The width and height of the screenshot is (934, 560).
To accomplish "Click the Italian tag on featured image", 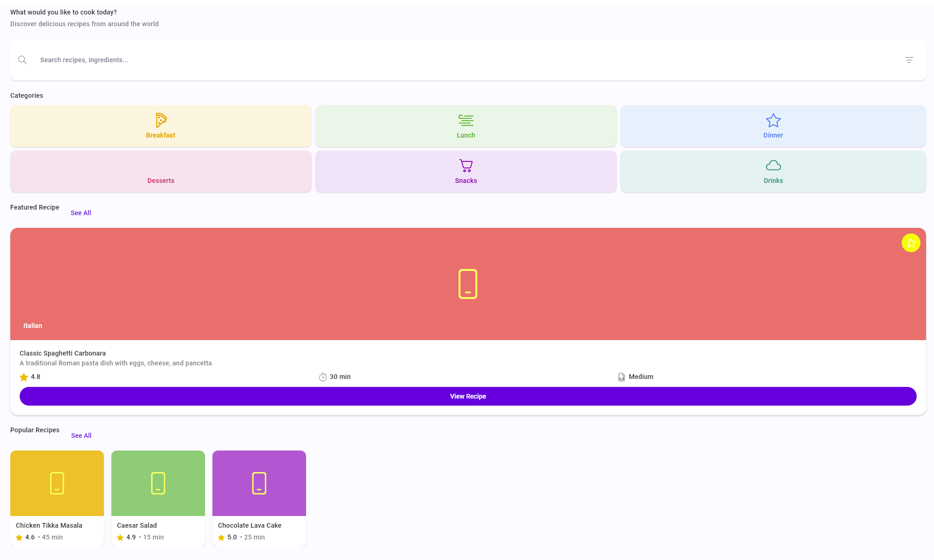I will pyautogui.click(x=33, y=326).
